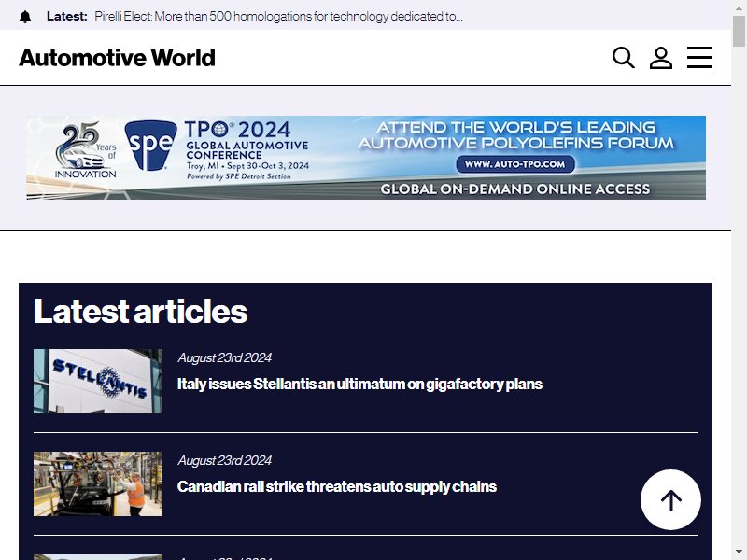Open the Pirelli Elect latest headline
747x560 pixels.
(278, 16)
